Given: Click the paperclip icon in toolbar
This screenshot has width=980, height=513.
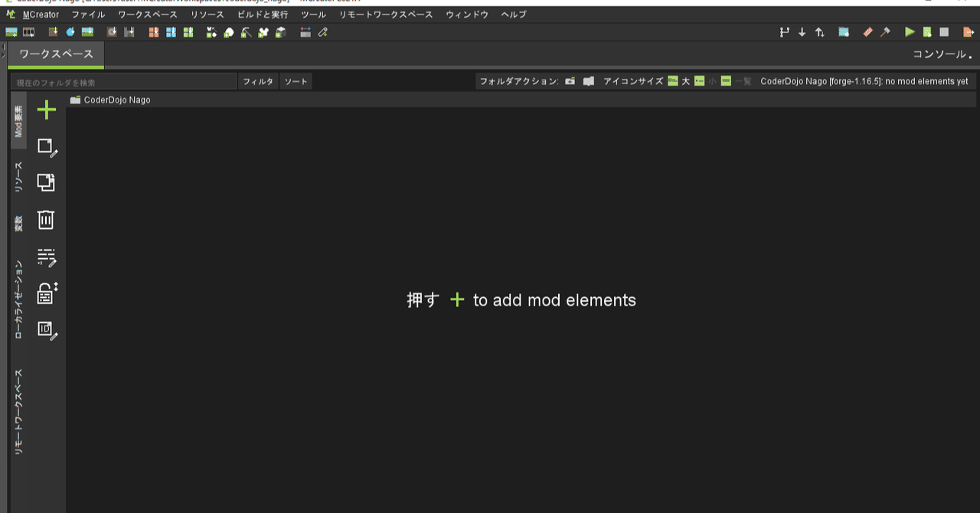Looking at the screenshot, I should [x=323, y=32].
